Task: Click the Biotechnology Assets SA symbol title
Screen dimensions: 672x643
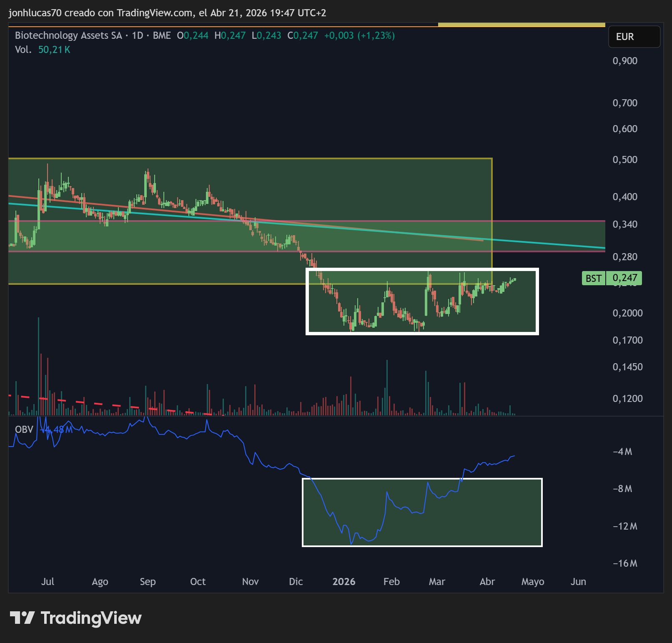Action: pyautogui.click(x=68, y=35)
